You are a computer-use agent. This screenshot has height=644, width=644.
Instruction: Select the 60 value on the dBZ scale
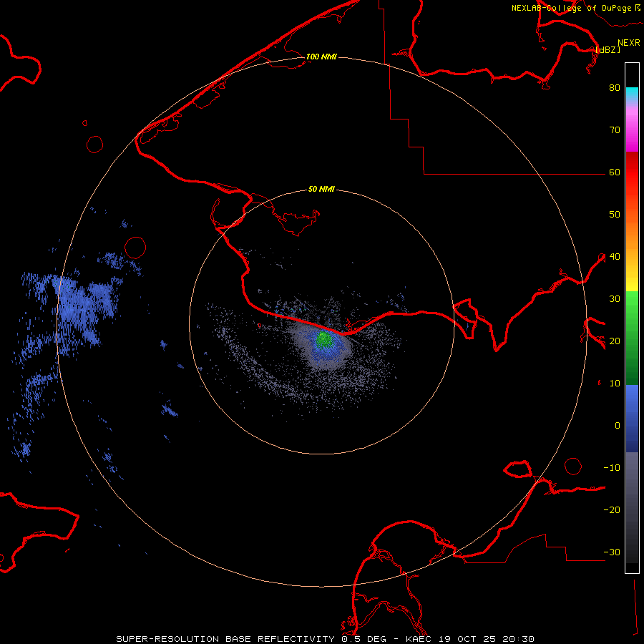coord(615,172)
